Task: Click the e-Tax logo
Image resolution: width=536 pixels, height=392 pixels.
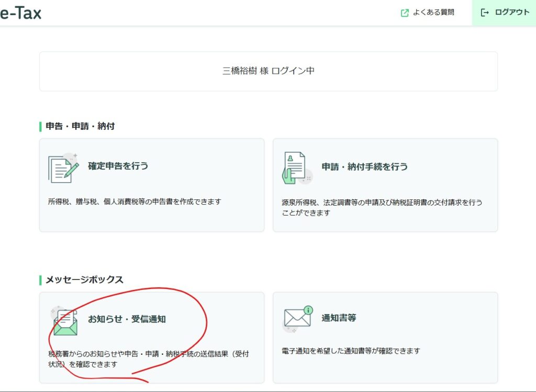Action: [x=20, y=13]
